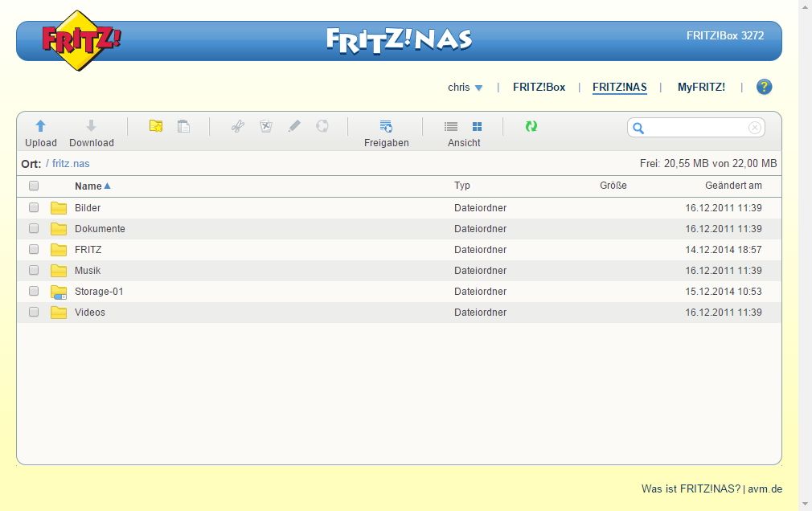Click the green refresh icon
This screenshot has width=812, height=511.
point(531,126)
